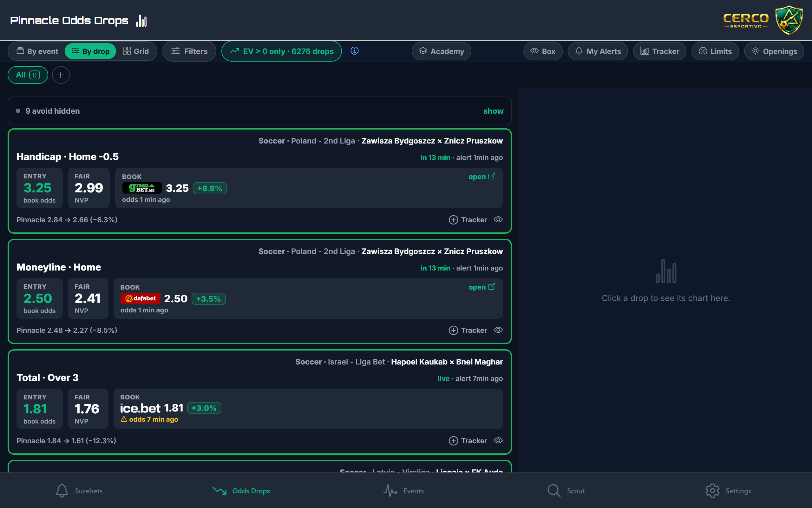The image size is (812, 508).
Task: Open the GreenBet bookmaker link for Handicap drop
Action: pos(481,177)
